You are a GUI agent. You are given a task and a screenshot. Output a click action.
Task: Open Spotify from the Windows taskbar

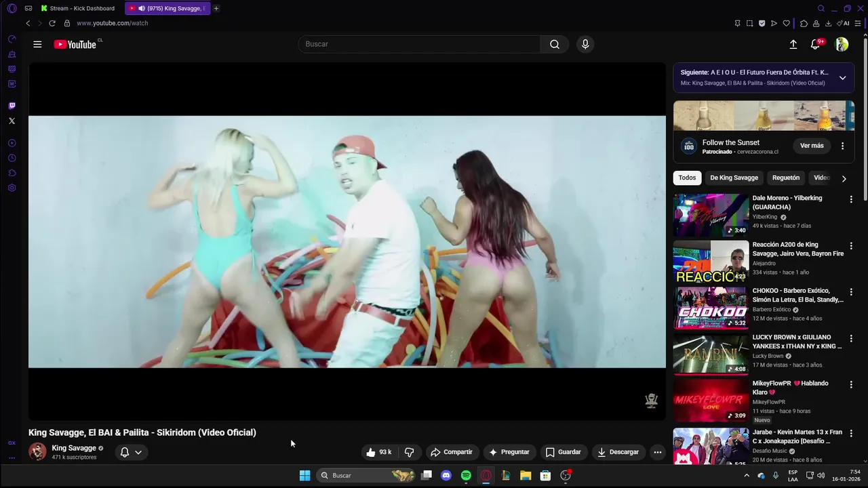click(x=466, y=476)
